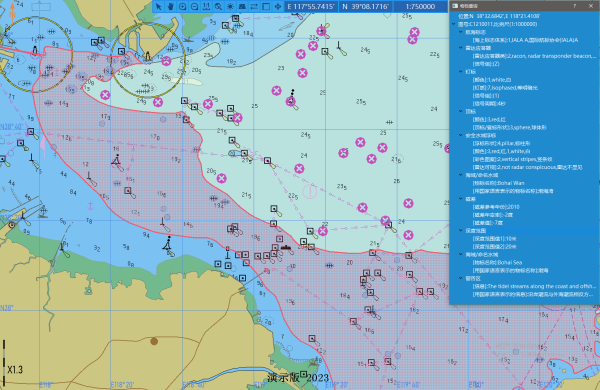Activate the hand pan tool
This screenshot has width=600, height=390.
[x=171, y=7]
